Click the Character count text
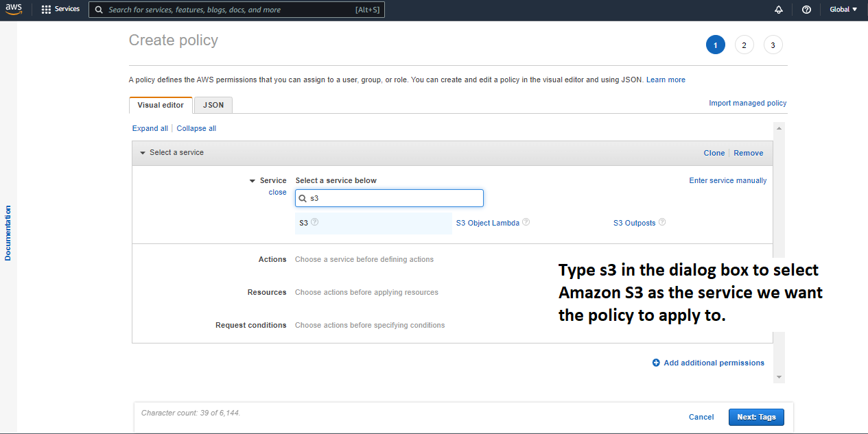 tap(191, 413)
